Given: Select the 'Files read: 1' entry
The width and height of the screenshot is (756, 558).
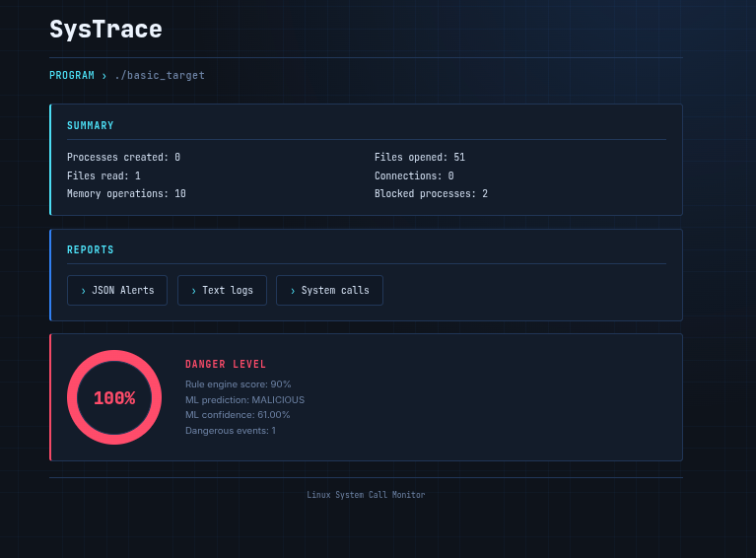Looking at the screenshot, I should [103, 175].
